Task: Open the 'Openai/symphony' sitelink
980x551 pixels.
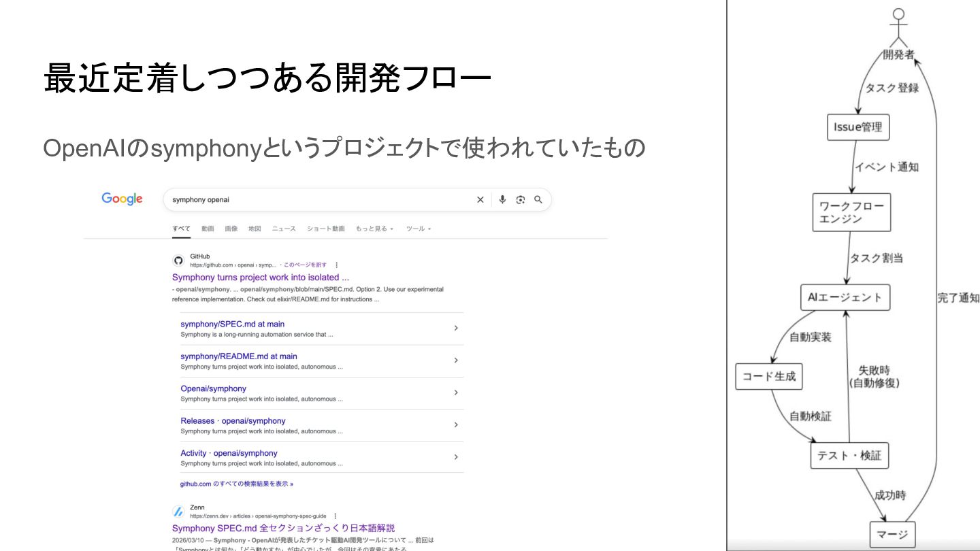Action: [x=214, y=388]
